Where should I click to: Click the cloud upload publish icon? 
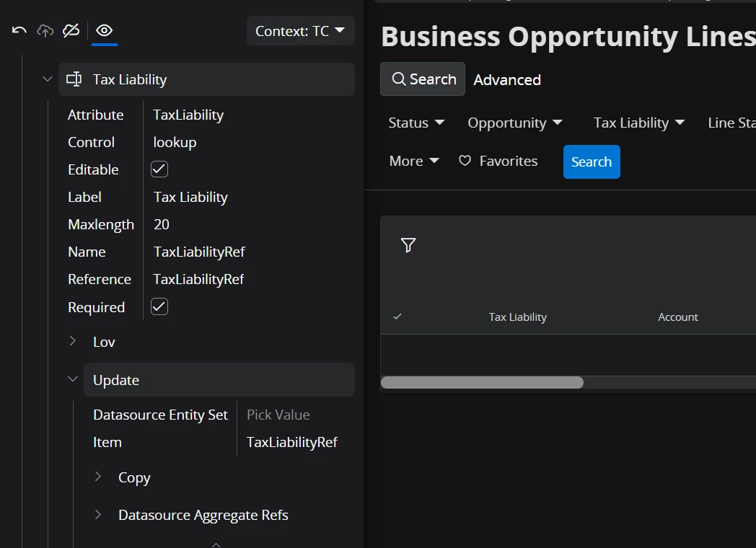(x=45, y=30)
